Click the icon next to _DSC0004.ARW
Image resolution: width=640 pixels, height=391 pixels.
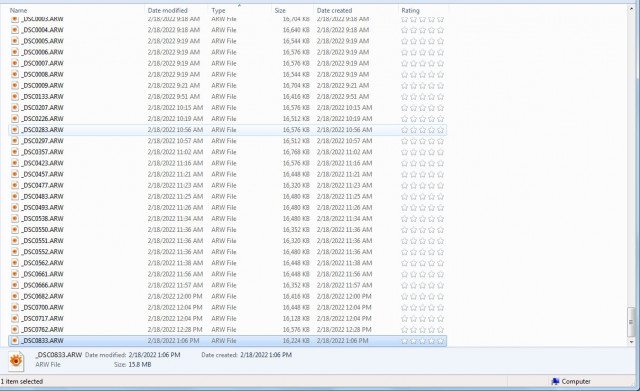pos(15,30)
